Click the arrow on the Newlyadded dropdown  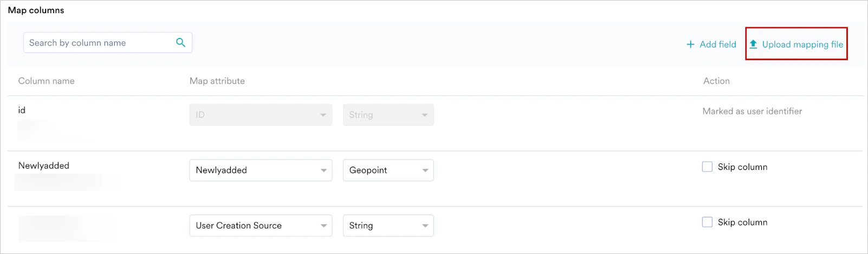pos(323,170)
